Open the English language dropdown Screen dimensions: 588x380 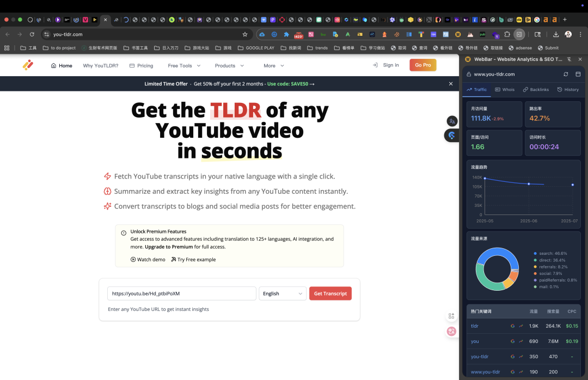(x=283, y=293)
